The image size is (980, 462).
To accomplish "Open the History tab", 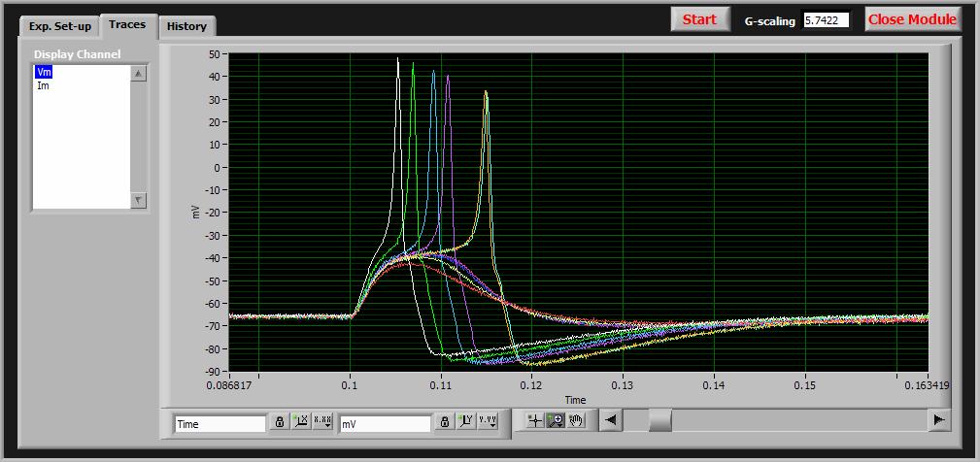I will (x=186, y=26).
